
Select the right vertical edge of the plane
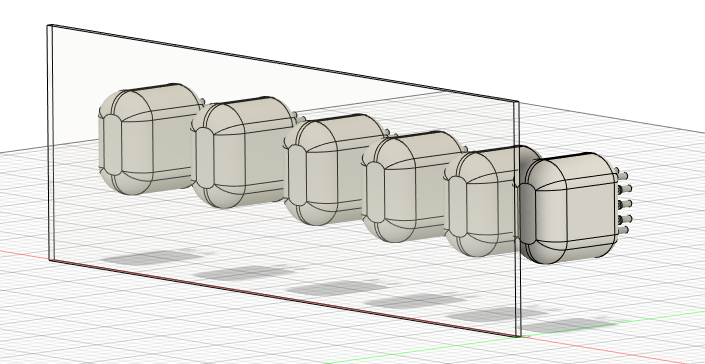pos(518,219)
